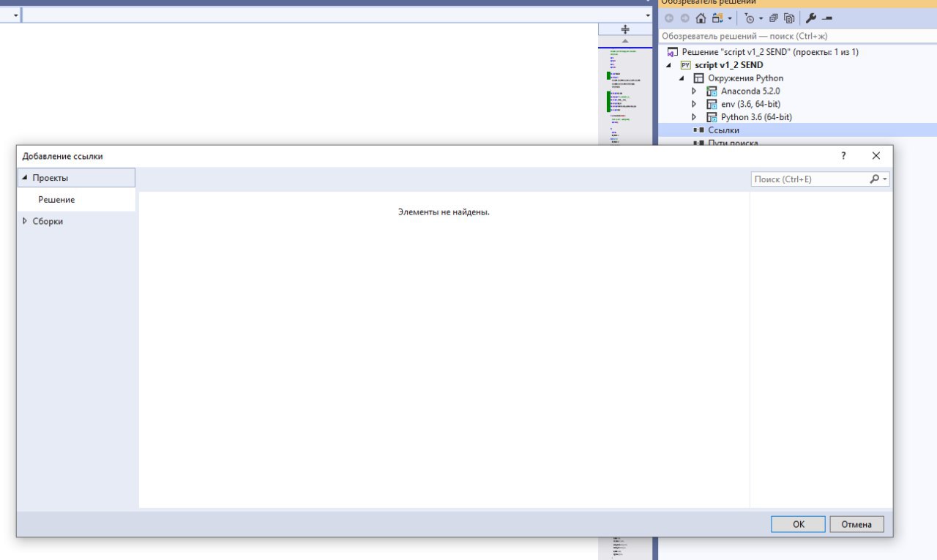Viewport: 937px width, 560px height.
Task: Click the 'Элементы не найдены.' message text
Action: point(444,212)
